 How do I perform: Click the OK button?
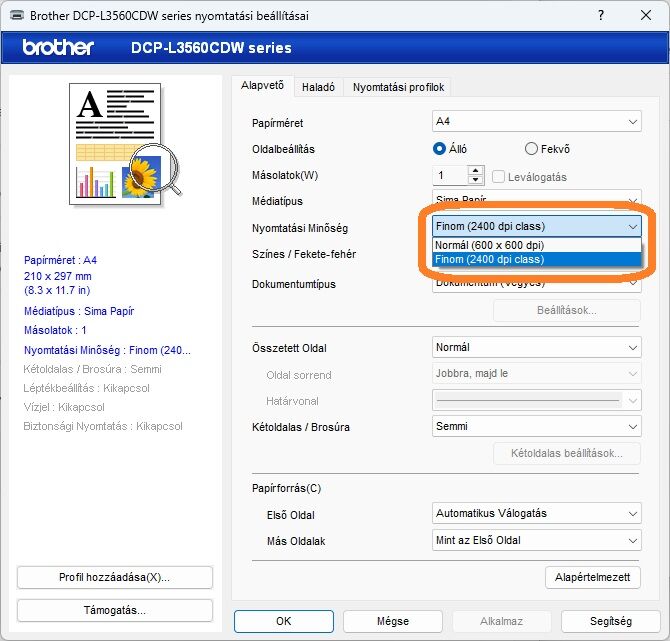284,621
